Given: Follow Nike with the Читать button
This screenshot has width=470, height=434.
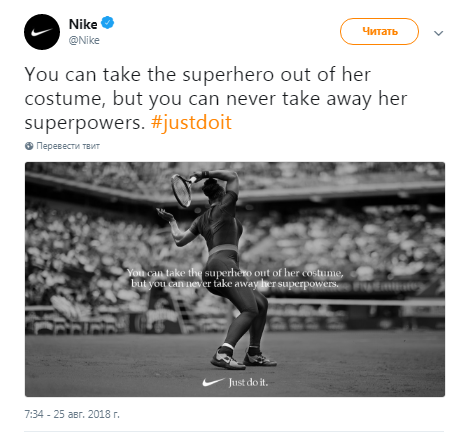Looking at the screenshot, I should (x=379, y=31).
